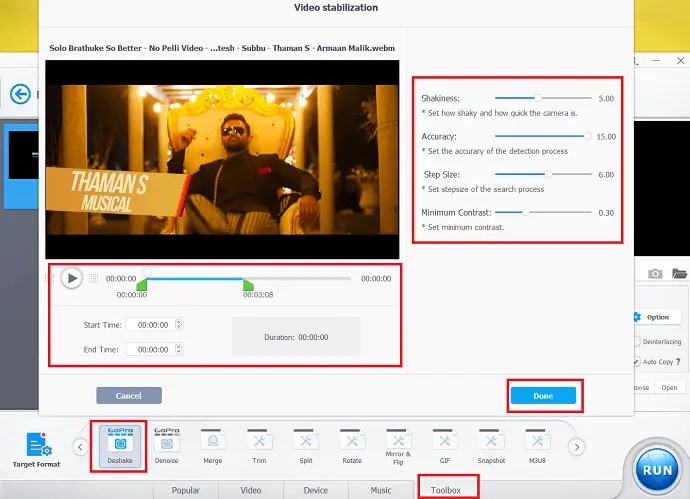The image size is (690, 499).
Task: Switch to the Toolbox tab
Action: 446,490
